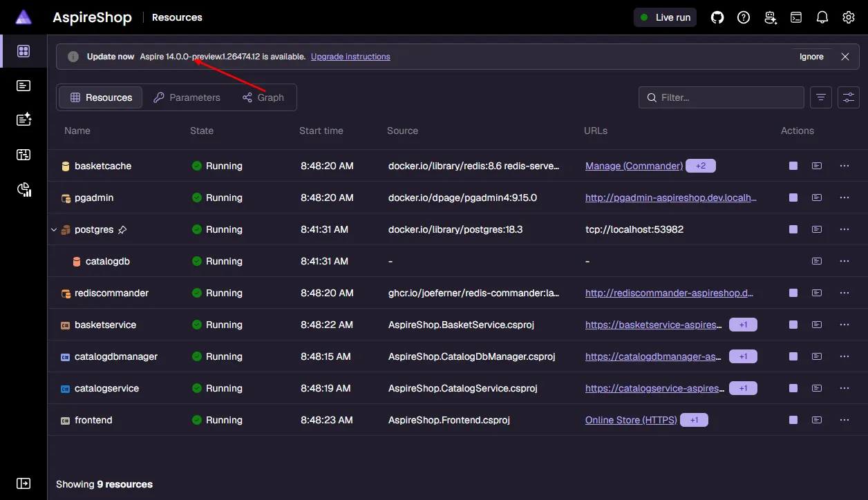The height and width of the screenshot is (500, 868).
Task: Open Traces page from sidebar
Action: pyautogui.click(x=23, y=155)
